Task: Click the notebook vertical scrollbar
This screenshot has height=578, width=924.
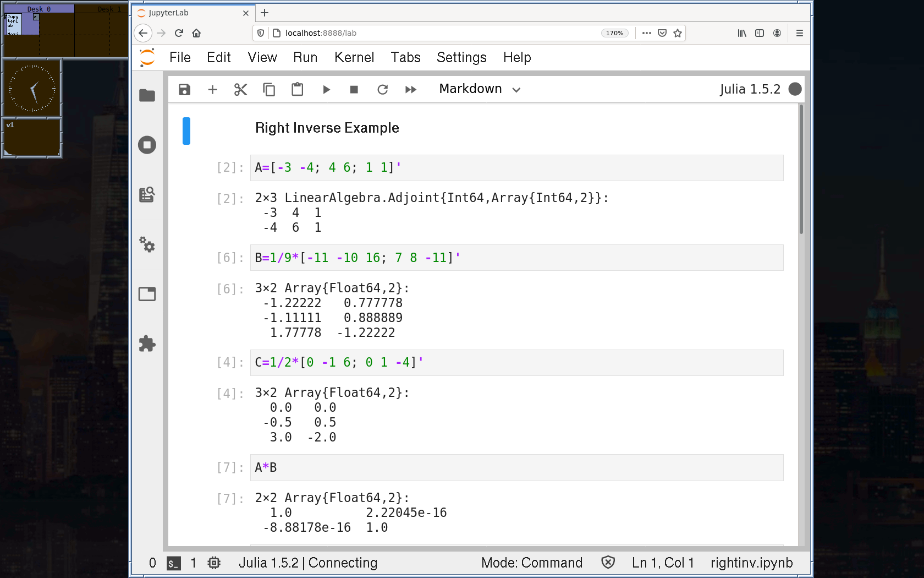Action: (x=801, y=171)
